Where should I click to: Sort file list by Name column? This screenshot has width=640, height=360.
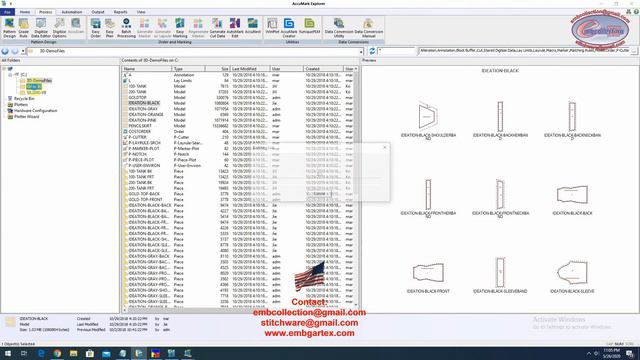coord(147,69)
